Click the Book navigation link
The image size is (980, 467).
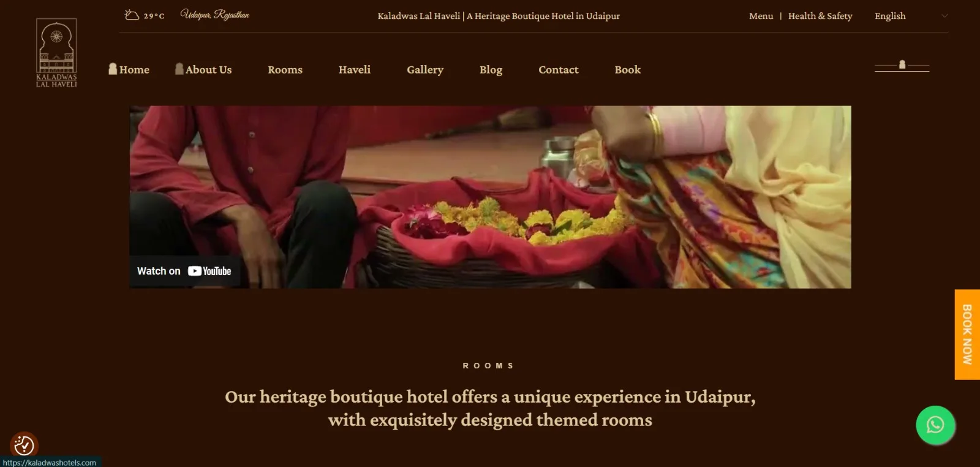628,70
